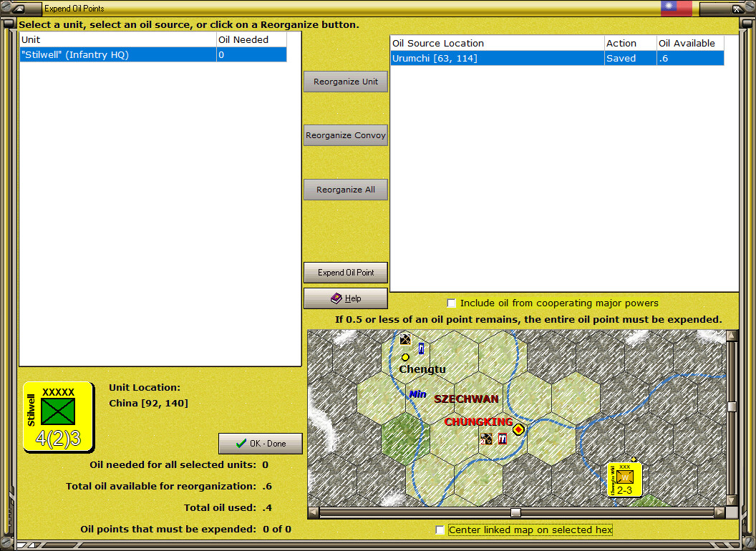Click the CHUNGKING label on the map

[x=478, y=421]
